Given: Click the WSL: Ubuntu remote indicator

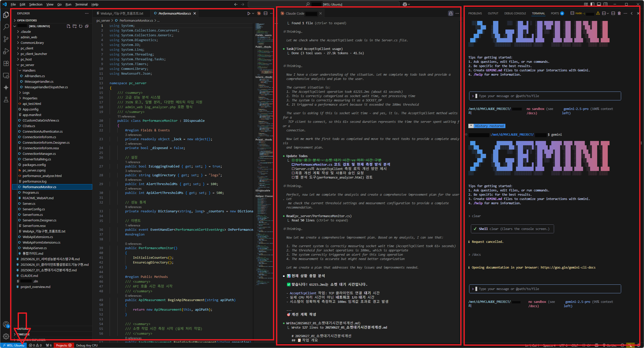Looking at the screenshot, I should pos(14,345).
